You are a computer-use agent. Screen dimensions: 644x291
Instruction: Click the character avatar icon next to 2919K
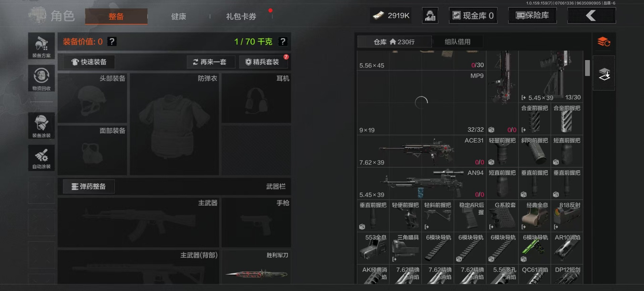[430, 15]
